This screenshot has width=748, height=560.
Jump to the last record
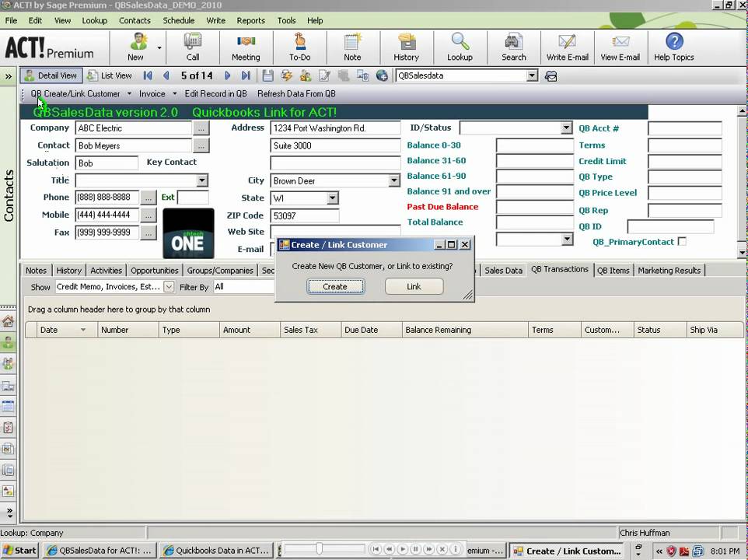click(246, 75)
